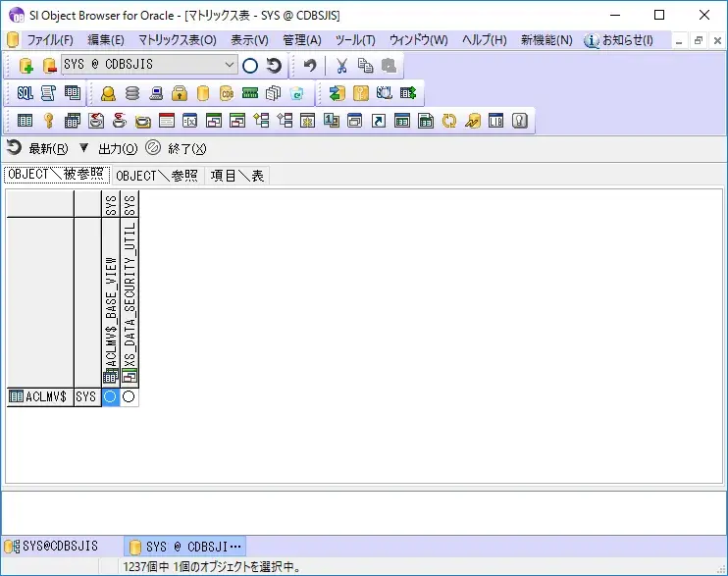Click the SQL execution icon in toolbar
This screenshot has width=728, height=576.
click(25, 93)
